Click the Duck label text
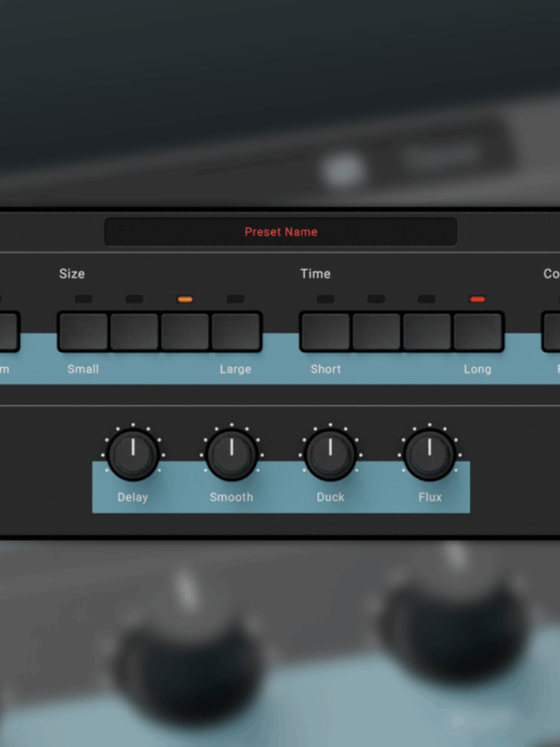The width and height of the screenshot is (560, 747). tap(330, 497)
